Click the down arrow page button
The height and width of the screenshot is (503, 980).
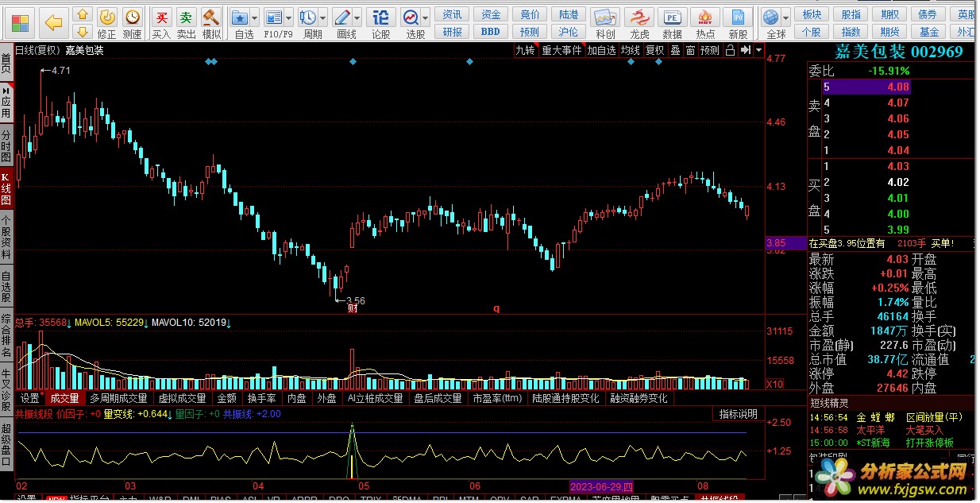pos(83,31)
